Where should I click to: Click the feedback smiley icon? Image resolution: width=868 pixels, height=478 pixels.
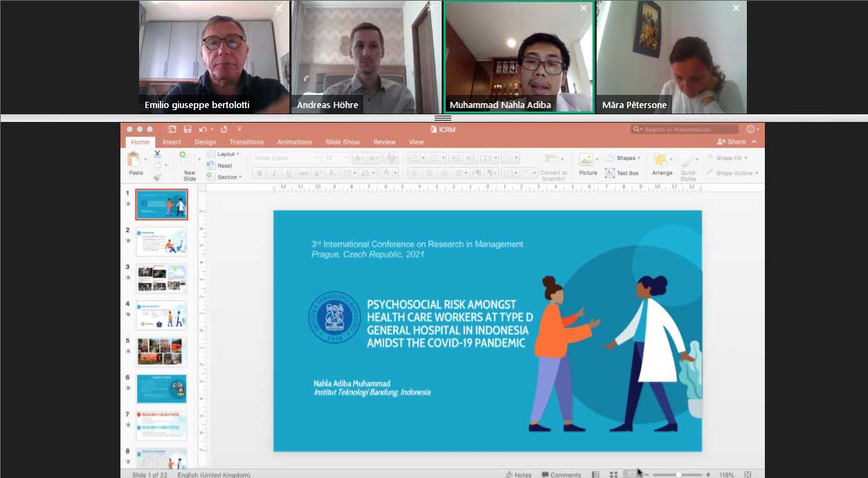tap(751, 130)
